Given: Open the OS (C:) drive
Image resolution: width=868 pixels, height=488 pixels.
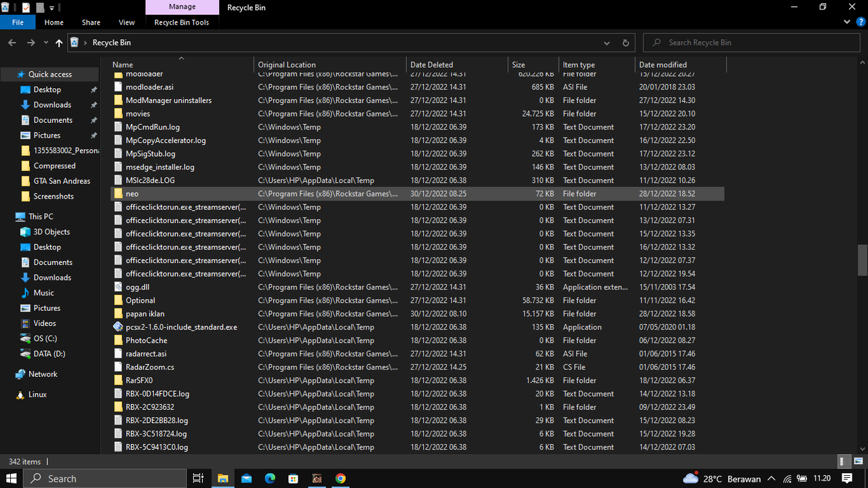Looking at the screenshot, I should (45, 339).
